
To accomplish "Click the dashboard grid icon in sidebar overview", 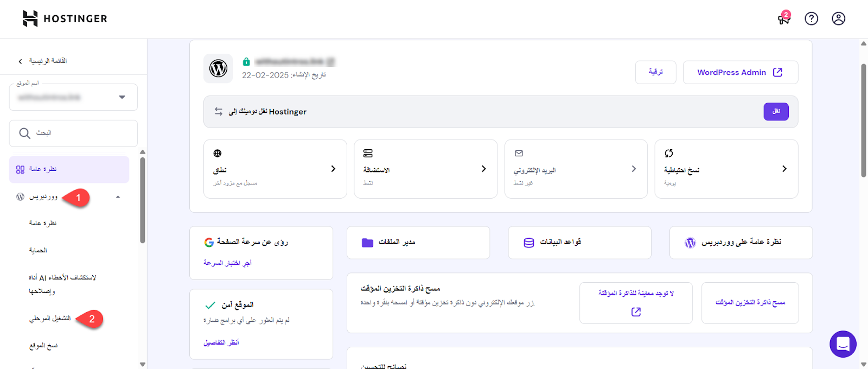I will pos(20,169).
